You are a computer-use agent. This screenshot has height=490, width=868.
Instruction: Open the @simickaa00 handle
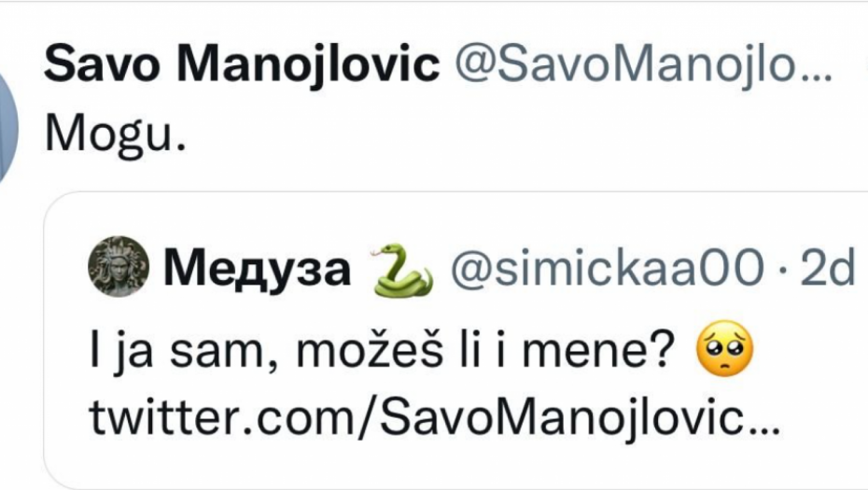click(x=608, y=269)
